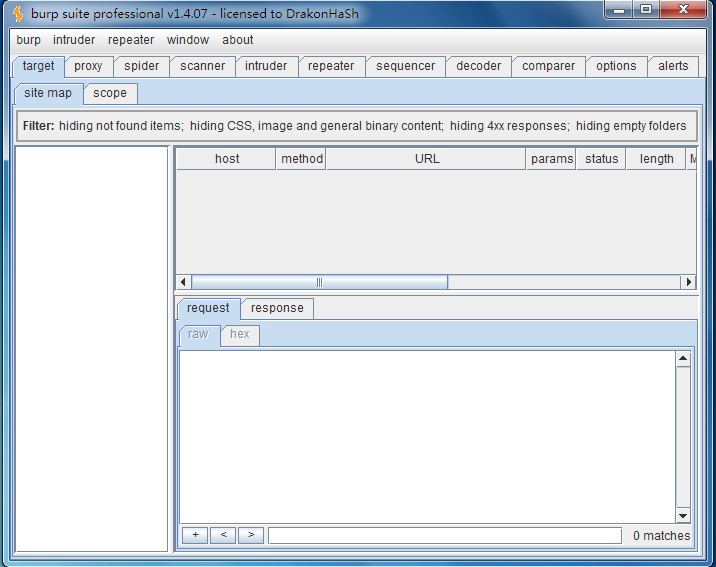Click the Burp Suite logo icon in title bar
This screenshot has width=716, height=567.
coord(17,13)
